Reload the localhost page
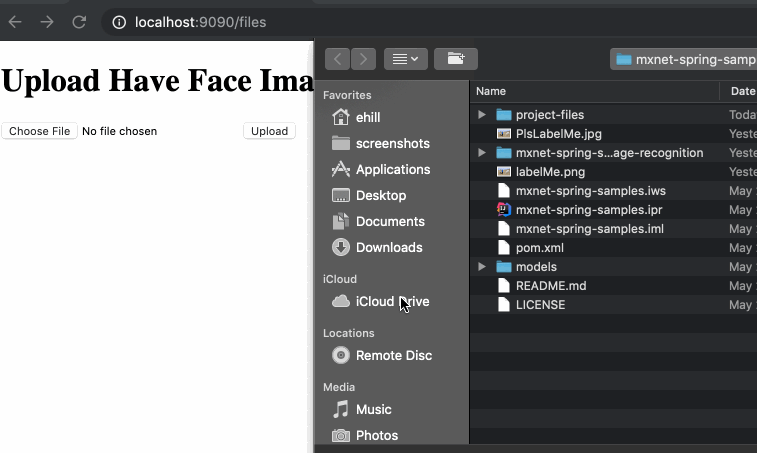Image resolution: width=757 pixels, height=453 pixels. click(x=79, y=22)
